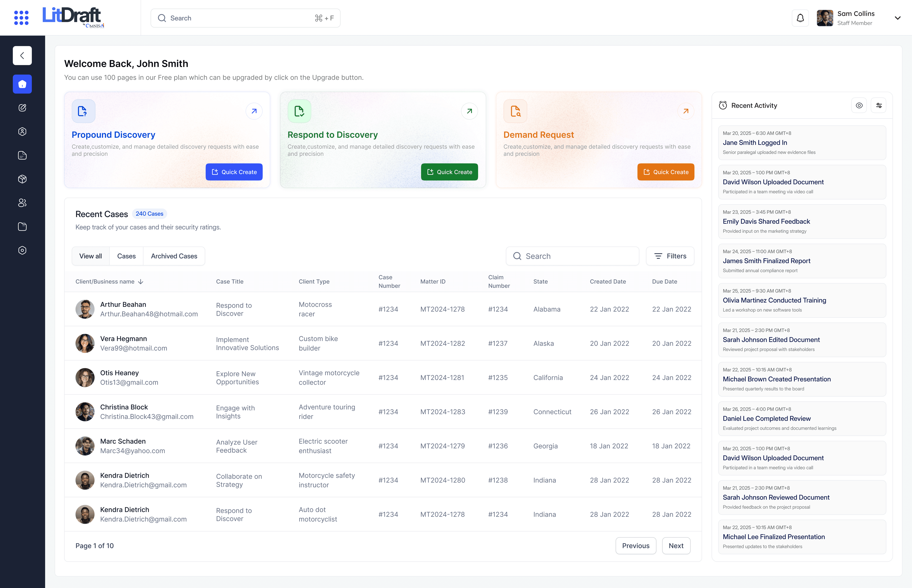Click the users group sidebar icon
The width and height of the screenshot is (912, 588).
tap(22, 203)
